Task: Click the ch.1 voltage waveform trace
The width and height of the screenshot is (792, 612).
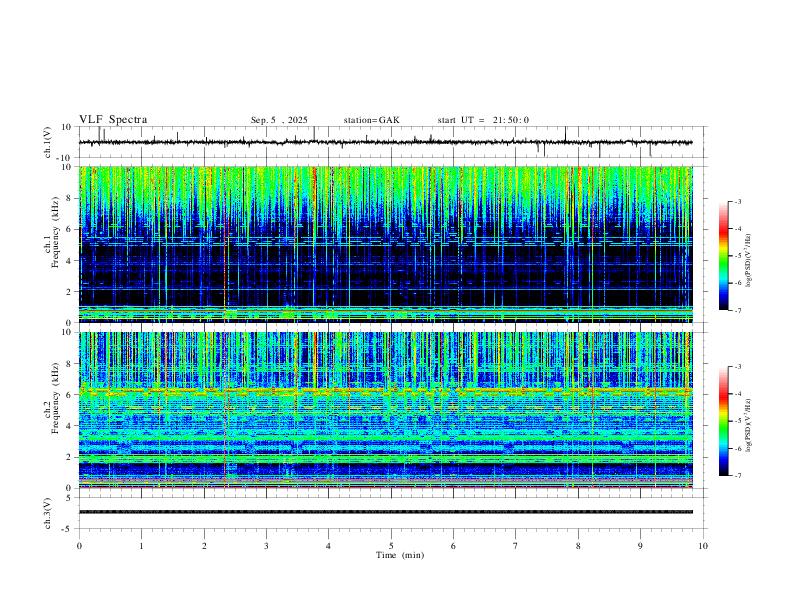Action: 386,142
